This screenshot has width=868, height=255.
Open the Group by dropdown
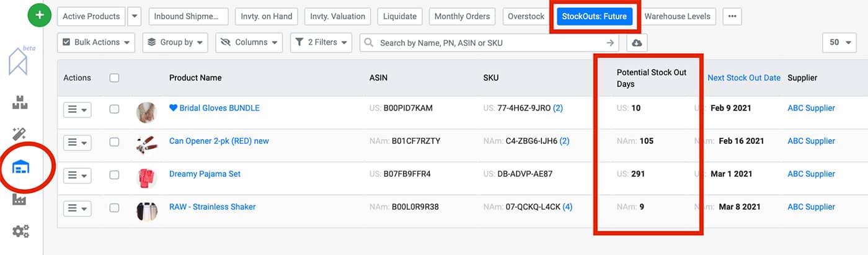click(176, 43)
